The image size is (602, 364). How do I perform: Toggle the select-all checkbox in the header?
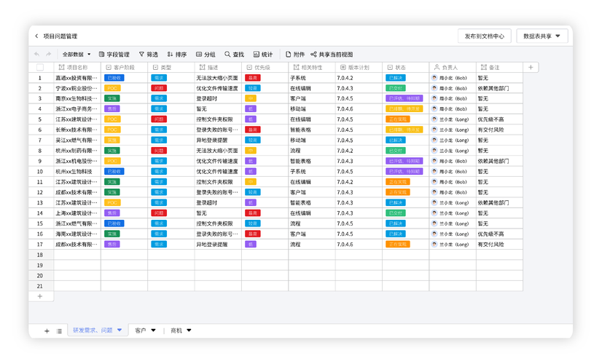click(x=40, y=67)
